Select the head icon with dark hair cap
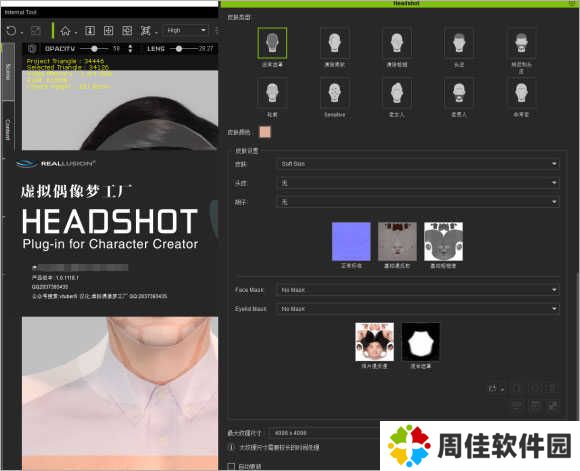The image size is (580, 471). pos(459,43)
